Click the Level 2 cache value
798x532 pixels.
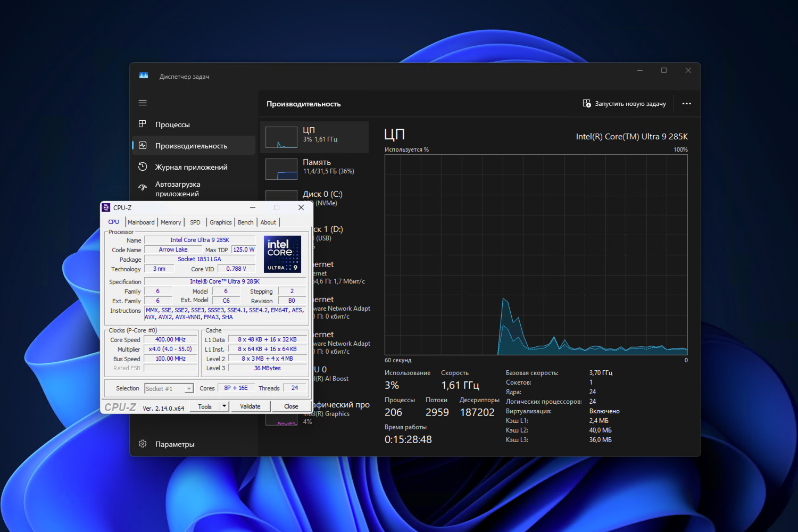(268, 359)
